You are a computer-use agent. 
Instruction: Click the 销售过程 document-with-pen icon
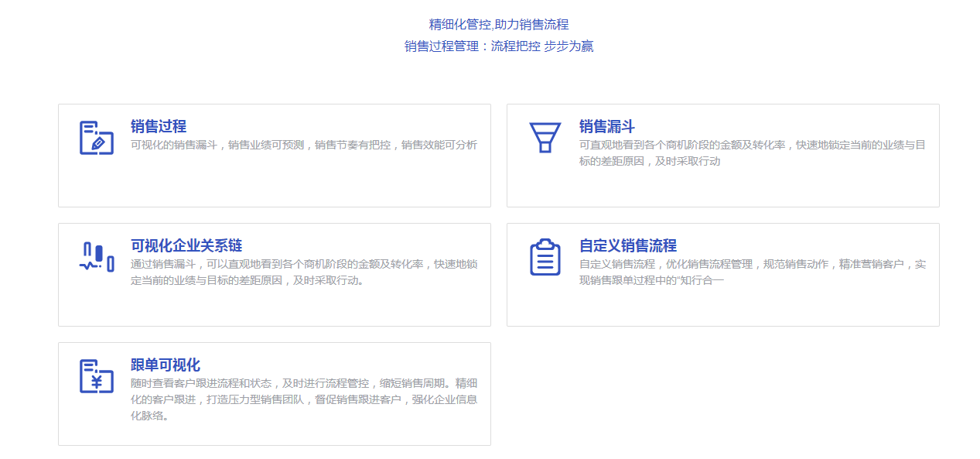coord(97,137)
